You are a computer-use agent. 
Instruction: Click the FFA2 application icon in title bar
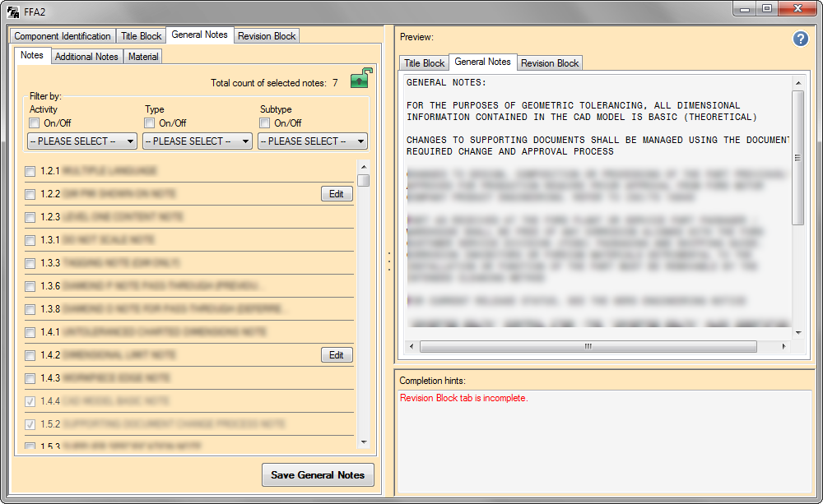tap(13, 10)
